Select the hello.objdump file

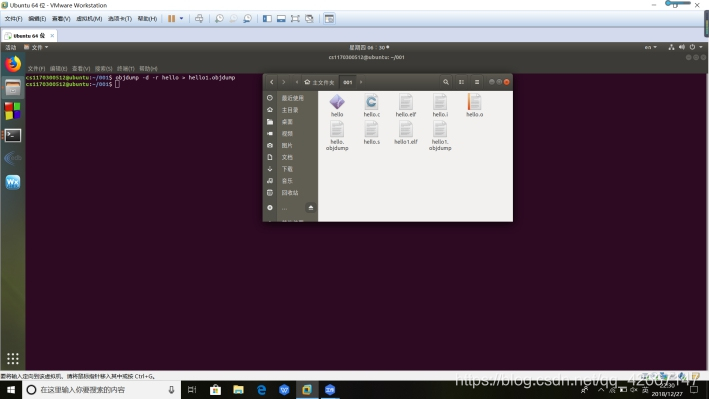(x=337, y=136)
